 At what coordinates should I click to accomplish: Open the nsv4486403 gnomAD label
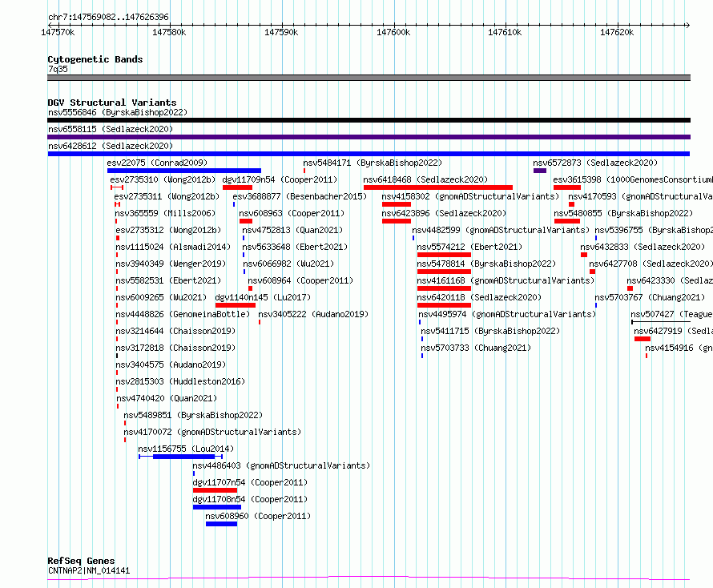(281, 465)
